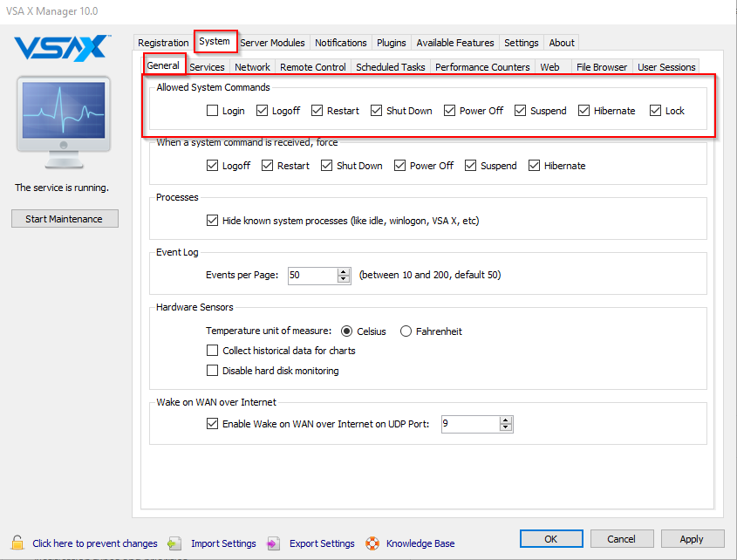Open the Knowledge Base link
The width and height of the screenshot is (737, 560).
click(x=420, y=543)
